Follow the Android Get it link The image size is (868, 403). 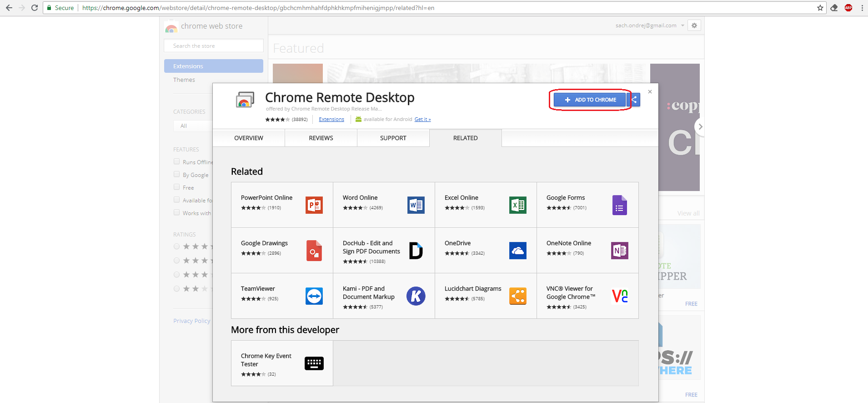point(422,119)
